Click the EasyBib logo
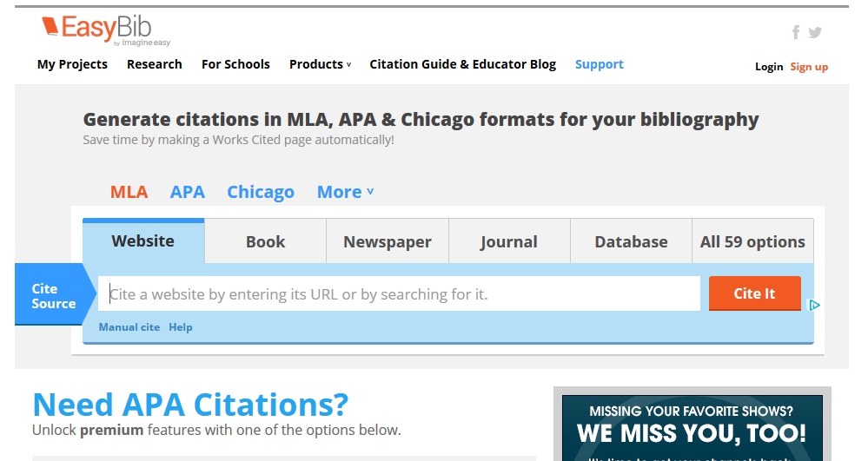This screenshot has width=868, height=461. coord(106,30)
